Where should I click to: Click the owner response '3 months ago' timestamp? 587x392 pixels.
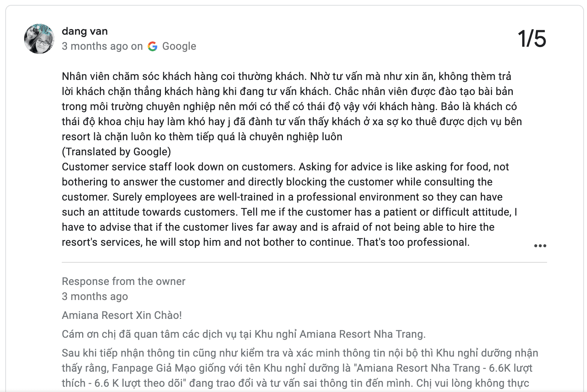(x=95, y=296)
